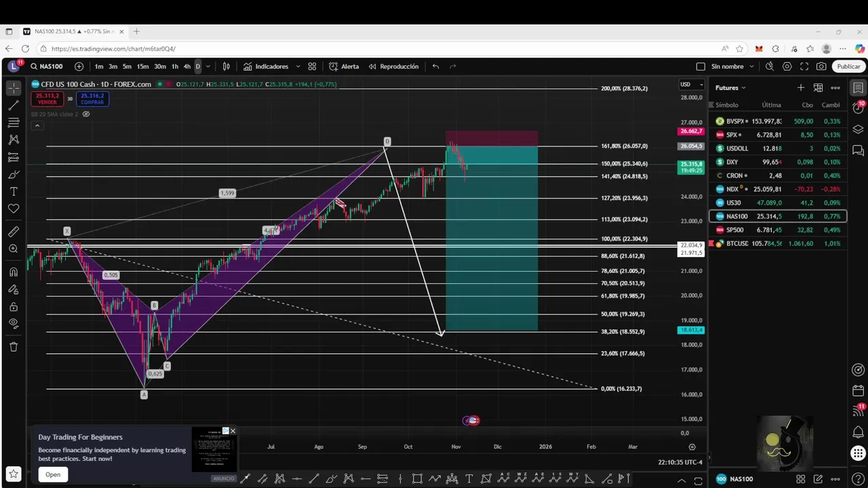
Task: Select the trend line drawing tool
Action: pyautogui.click(x=14, y=105)
